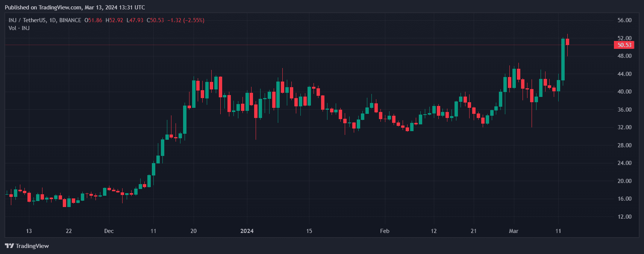The width and height of the screenshot is (644, 254).
Task: Select the Mar label on time axis
Action: (x=514, y=231)
